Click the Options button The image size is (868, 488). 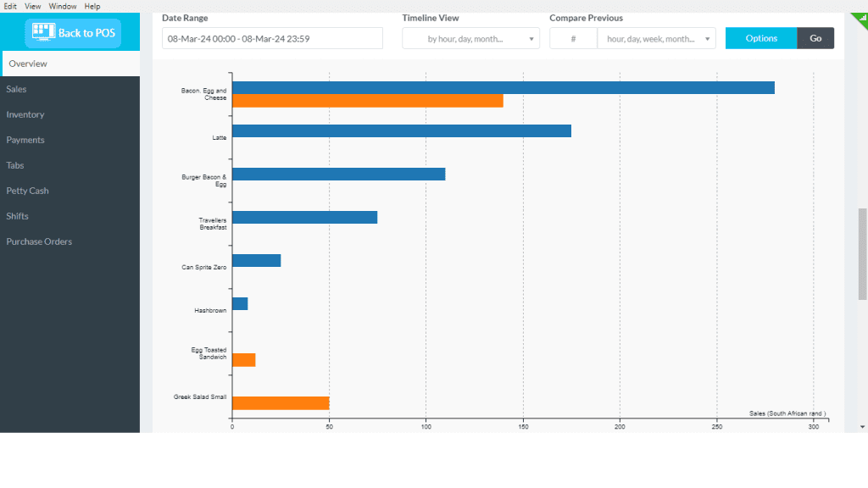pyautogui.click(x=760, y=38)
